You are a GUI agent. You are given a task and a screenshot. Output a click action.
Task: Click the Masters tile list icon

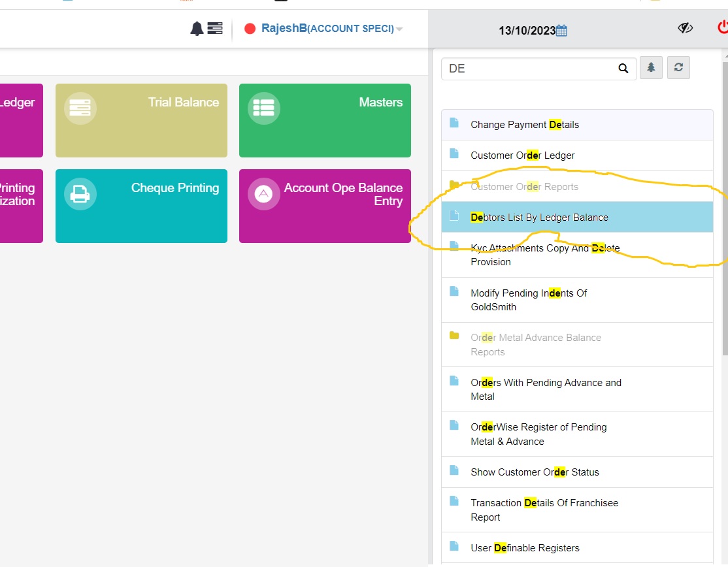(x=264, y=108)
